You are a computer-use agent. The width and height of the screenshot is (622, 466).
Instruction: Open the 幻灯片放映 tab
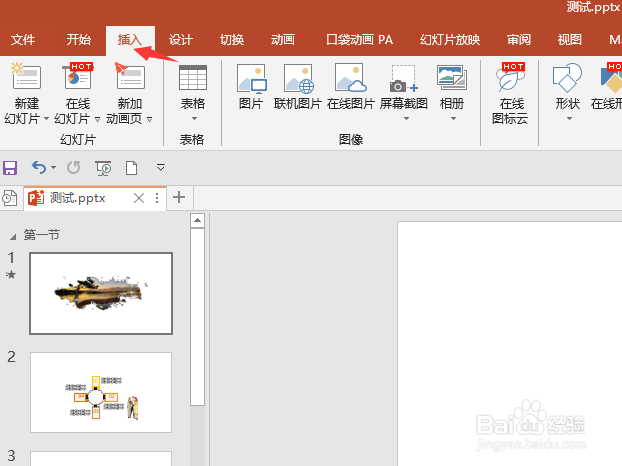[x=450, y=40]
